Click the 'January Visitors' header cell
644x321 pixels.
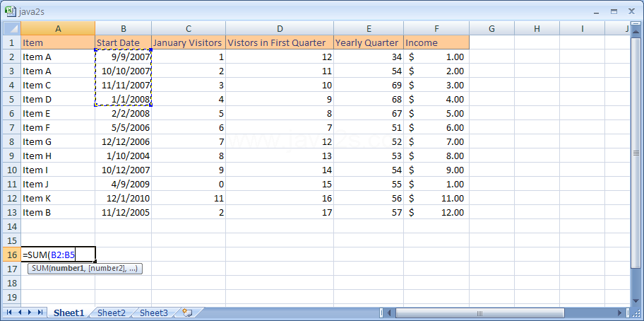(x=189, y=42)
